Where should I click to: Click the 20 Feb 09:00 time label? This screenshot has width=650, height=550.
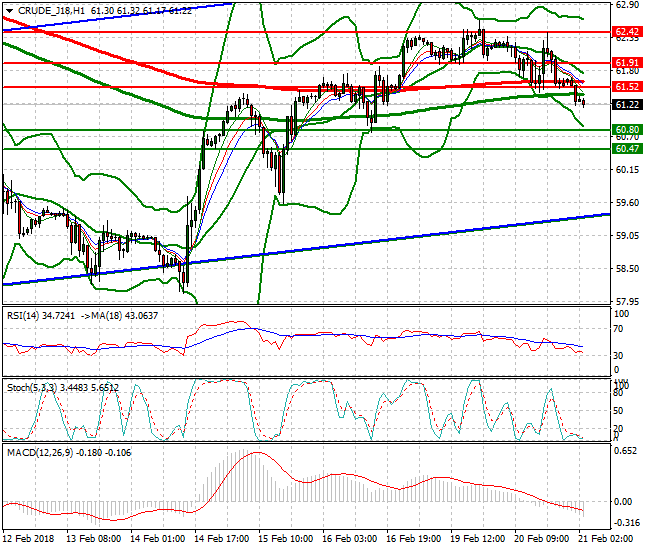542,539
